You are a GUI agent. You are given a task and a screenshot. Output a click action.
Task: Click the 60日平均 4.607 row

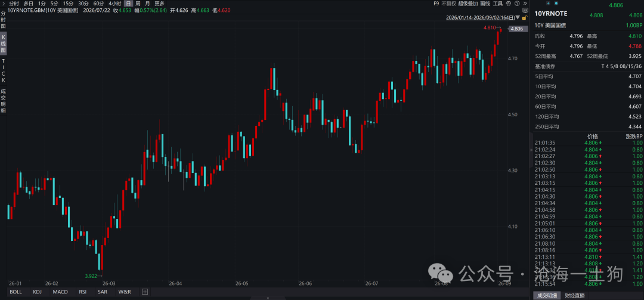pos(588,106)
